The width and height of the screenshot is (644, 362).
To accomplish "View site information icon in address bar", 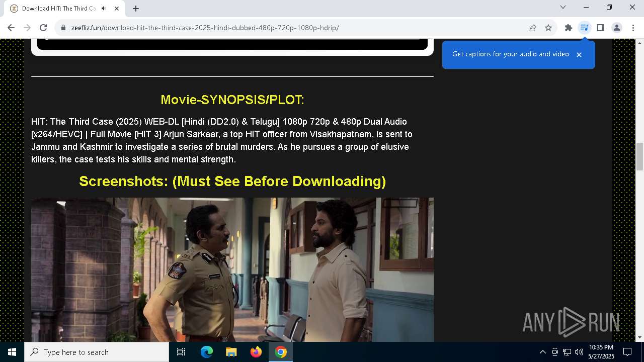I will 63,28.
